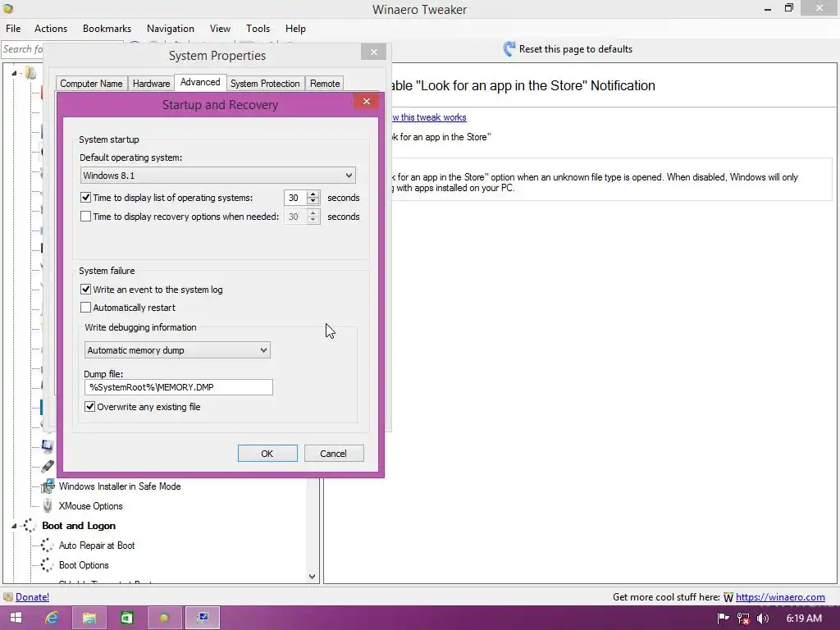Click the Winaero Tweaker title bar icon
Image resolution: width=840 pixels, height=630 pixels.
click(8, 9)
